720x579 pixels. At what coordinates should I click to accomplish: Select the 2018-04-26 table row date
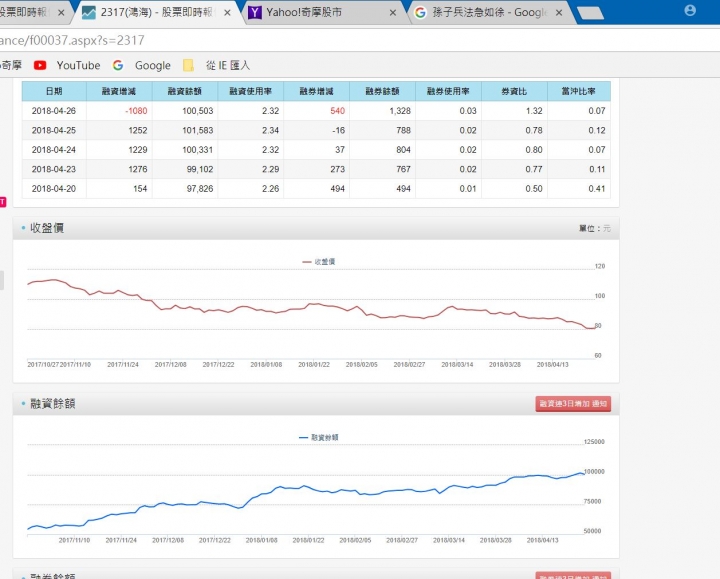pyautogui.click(x=53, y=111)
